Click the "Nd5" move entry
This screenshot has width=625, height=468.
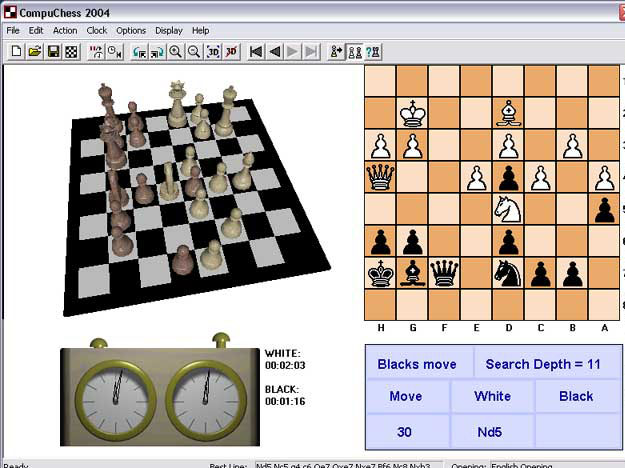pyautogui.click(x=492, y=431)
